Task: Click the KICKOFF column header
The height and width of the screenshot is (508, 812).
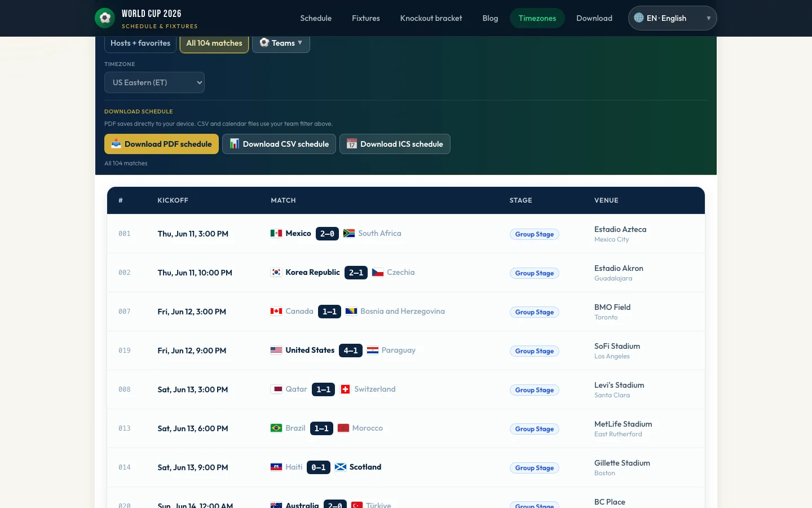Action: (x=173, y=200)
